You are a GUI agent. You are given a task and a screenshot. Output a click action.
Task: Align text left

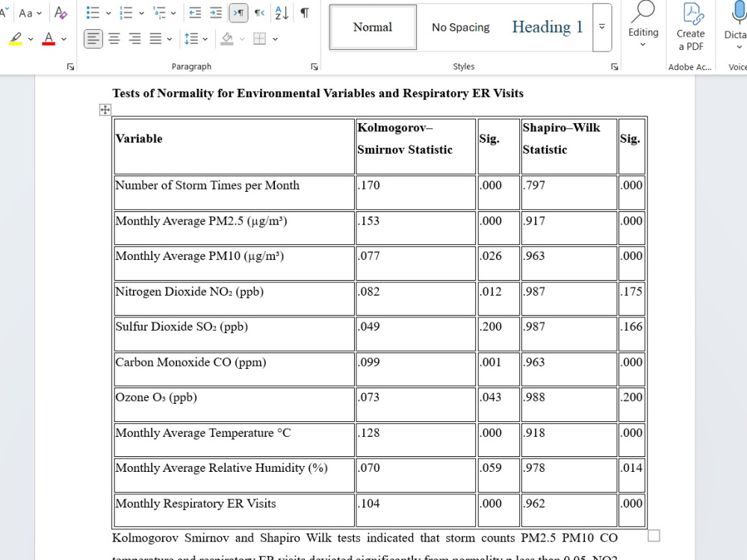click(x=93, y=39)
